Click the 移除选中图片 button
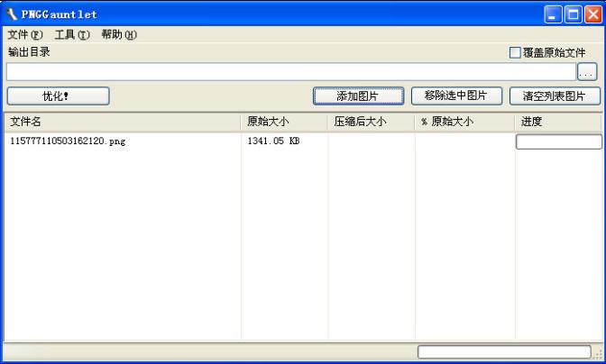606x364 pixels. pos(456,96)
